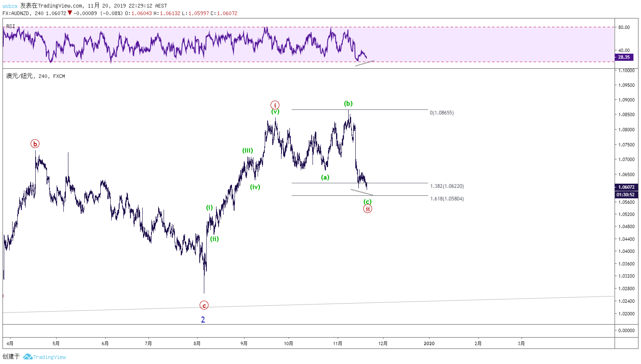Click the TradingView.com publish header text

point(51,6)
